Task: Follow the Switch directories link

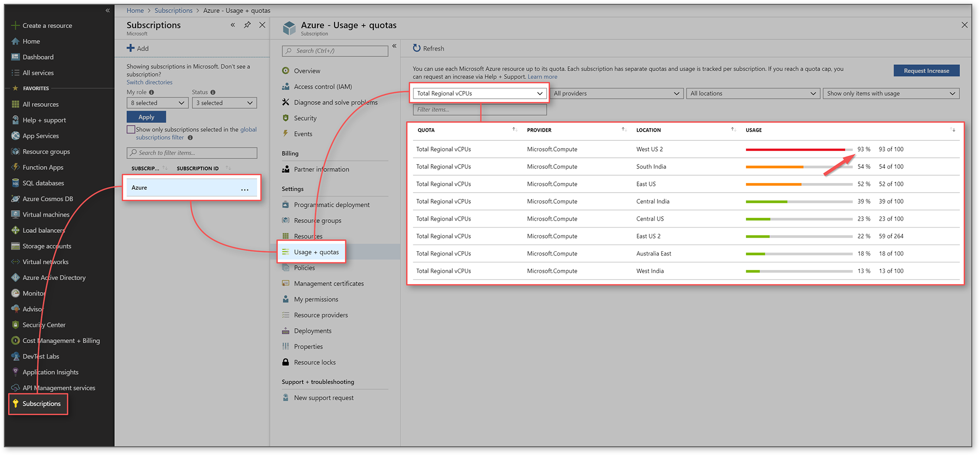Action: tap(149, 82)
